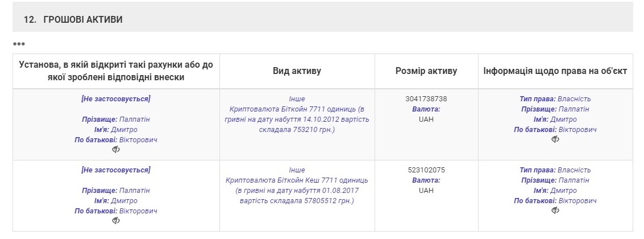Click the crossed-eye icon under Bitcoin Cash row's institution name
The image size is (644, 239).
(116, 221)
